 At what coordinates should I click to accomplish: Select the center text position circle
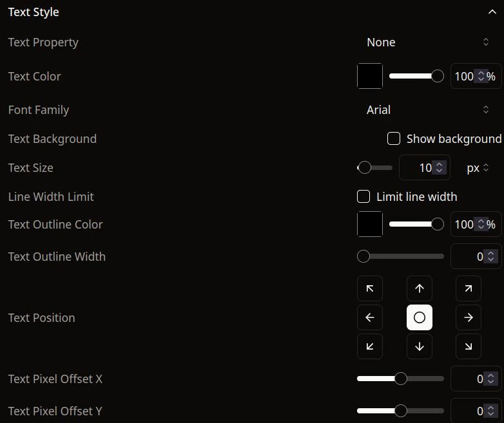pos(419,317)
